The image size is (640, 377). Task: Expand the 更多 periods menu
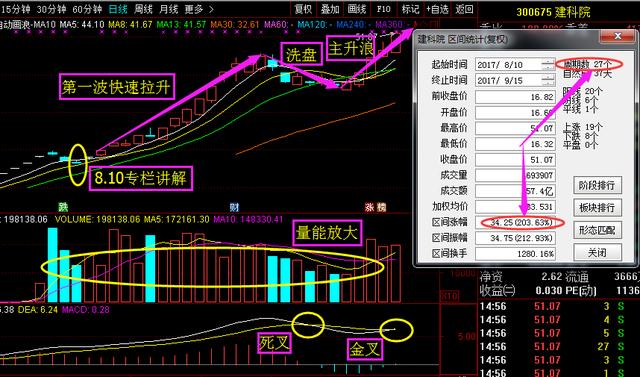point(199,9)
